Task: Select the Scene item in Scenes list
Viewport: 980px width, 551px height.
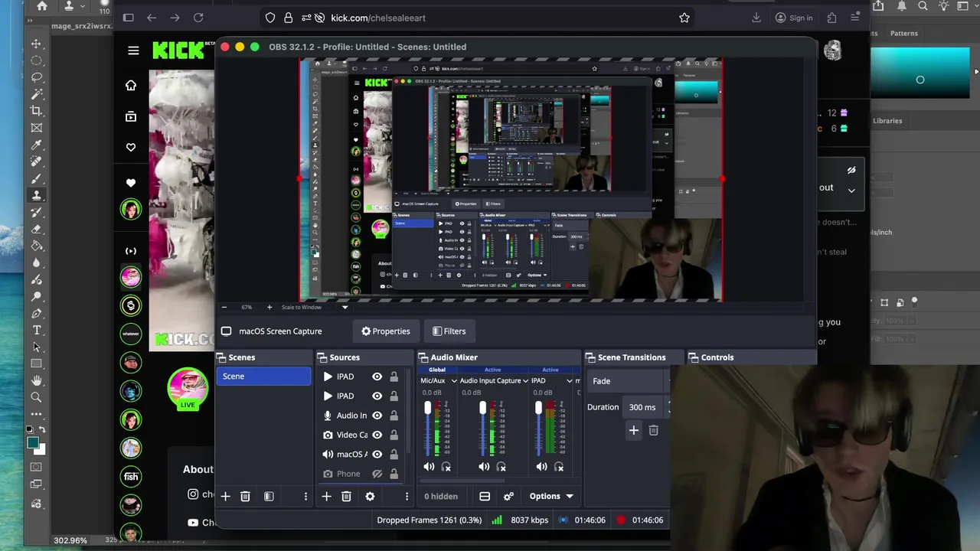Action: coord(263,377)
